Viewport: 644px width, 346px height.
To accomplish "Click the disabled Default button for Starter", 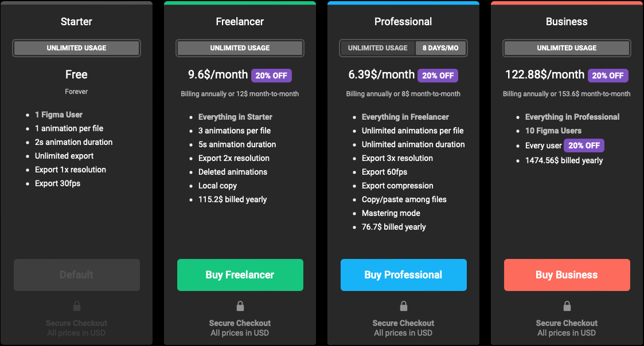I will pyautogui.click(x=77, y=275).
